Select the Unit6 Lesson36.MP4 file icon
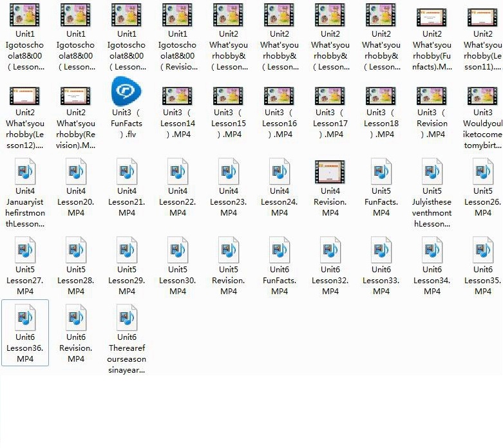The width and height of the screenshot is (503, 448). (x=25, y=318)
